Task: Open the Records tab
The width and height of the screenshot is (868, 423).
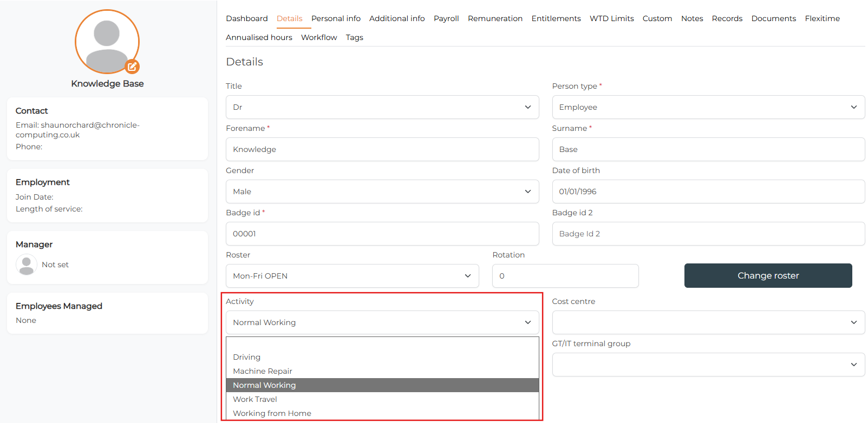Action: tap(727, 18)
